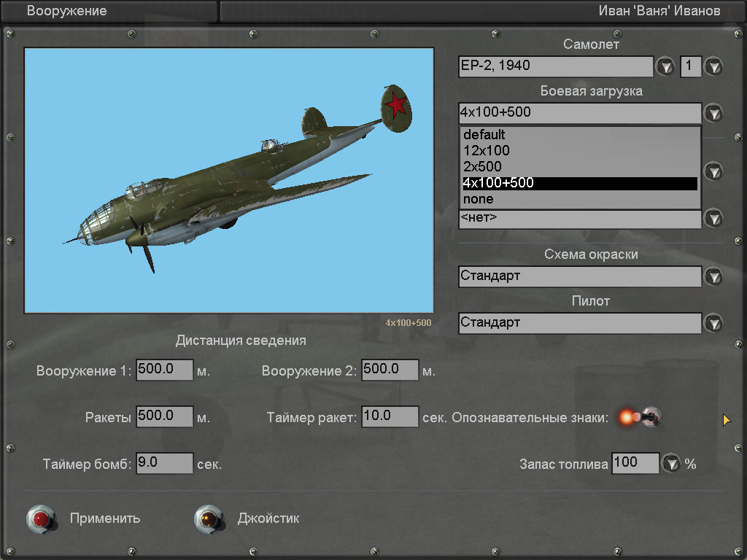
Task: Open the aircraft number dropdown arrow
Action: [x=713, y=67]
